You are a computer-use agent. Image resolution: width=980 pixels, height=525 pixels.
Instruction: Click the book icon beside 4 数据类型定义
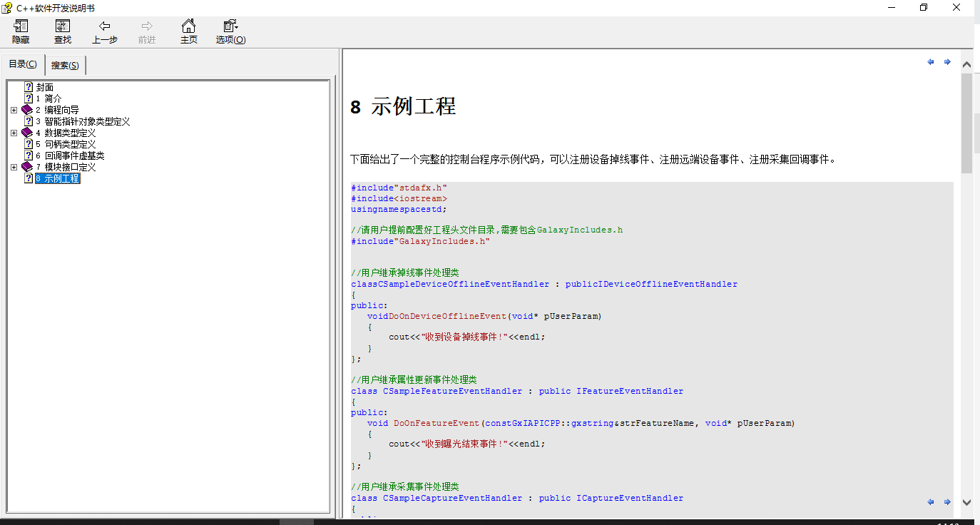click(27, 133)
